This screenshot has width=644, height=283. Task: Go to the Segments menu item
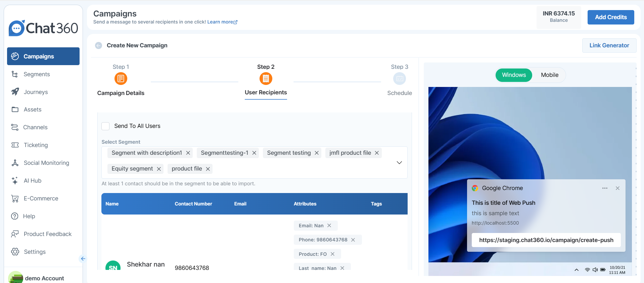(x=37, y=74)
